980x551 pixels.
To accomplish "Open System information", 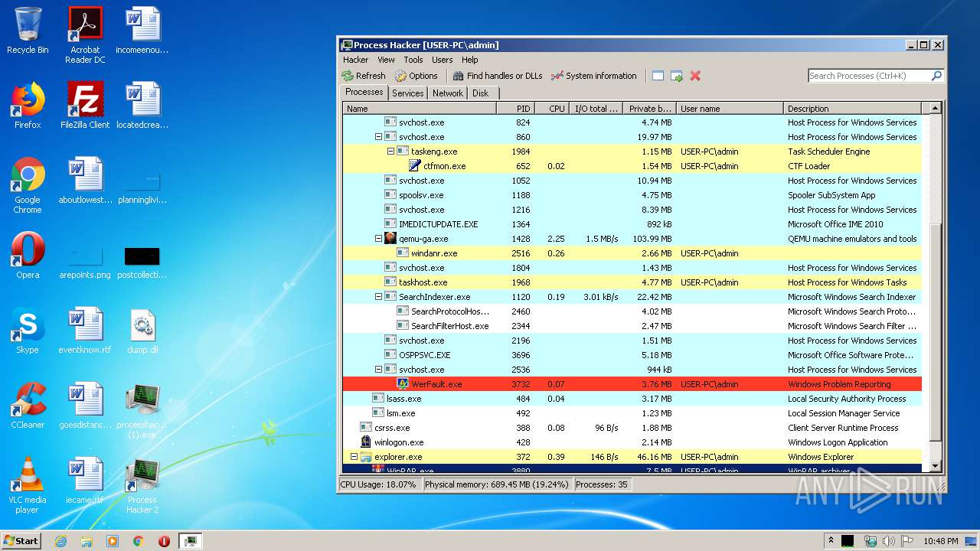I will (594, 76).
